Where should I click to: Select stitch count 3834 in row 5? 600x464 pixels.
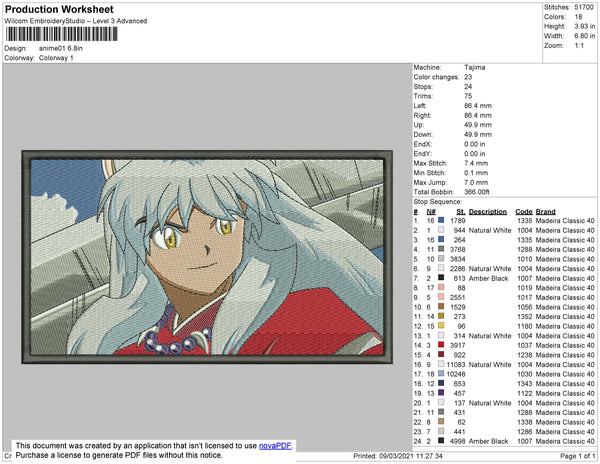pyautogui.click(x=458, y=259)
